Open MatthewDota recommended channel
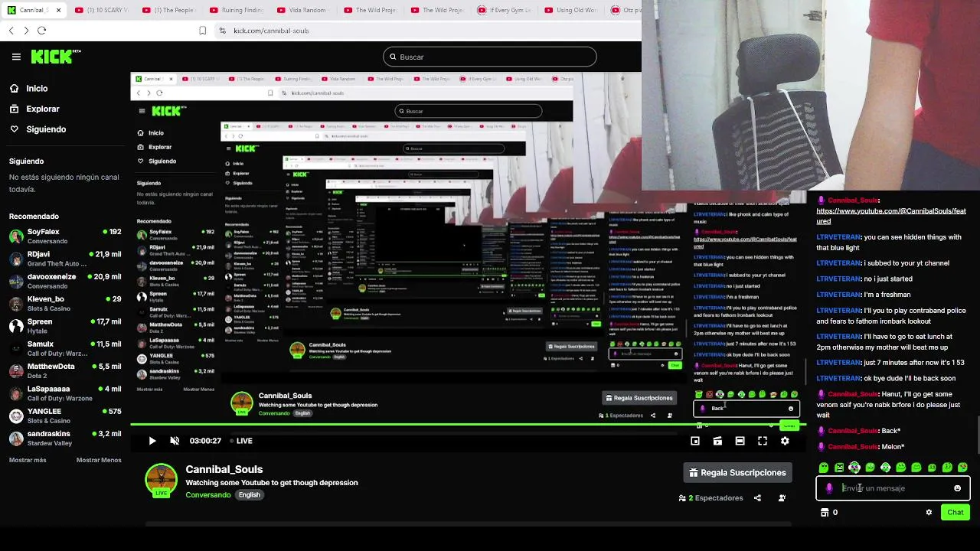This screenshot has height=551, width=980. pos(65,370)
